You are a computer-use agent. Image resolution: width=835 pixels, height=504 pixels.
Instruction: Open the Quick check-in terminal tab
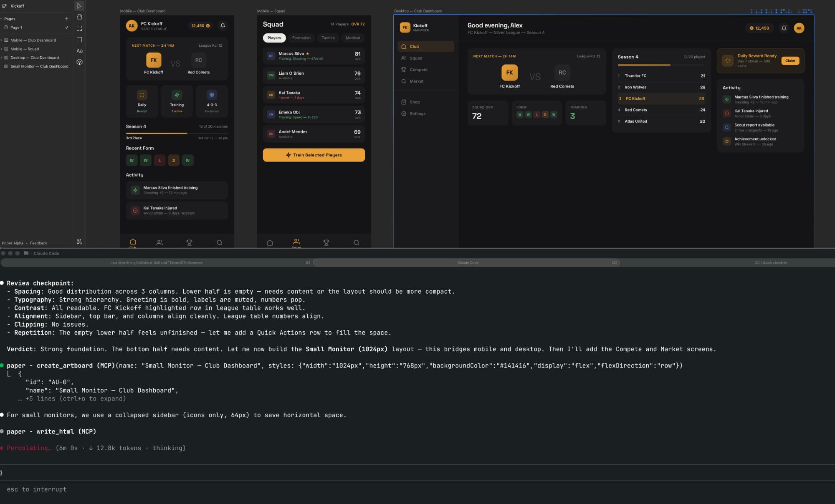770,262
